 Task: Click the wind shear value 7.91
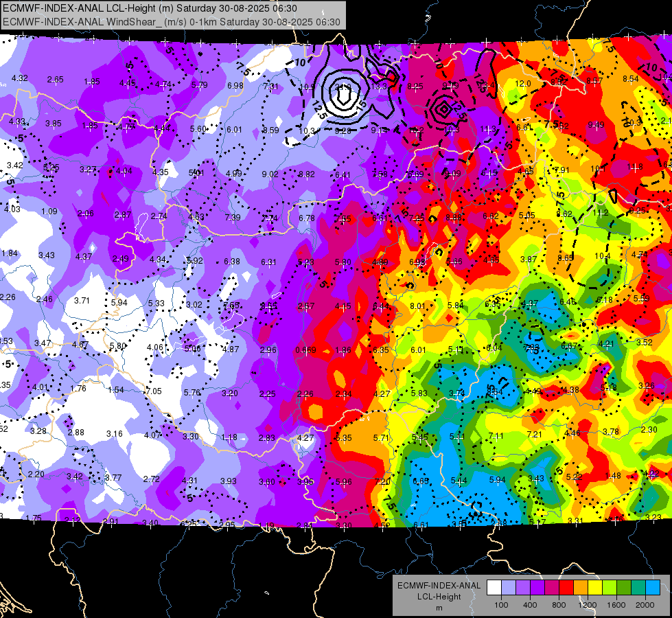tap(561, 170)
